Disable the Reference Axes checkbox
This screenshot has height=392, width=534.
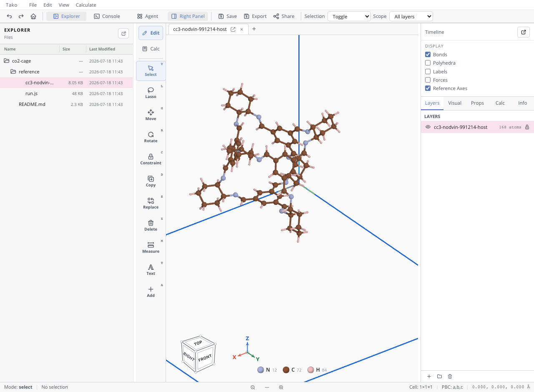point(428,88)
